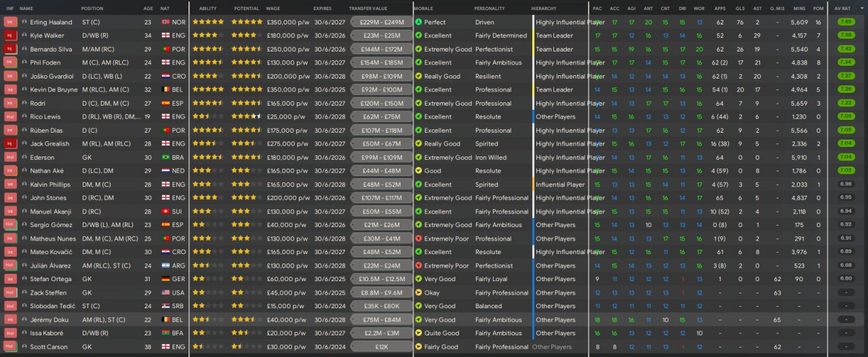868x357 pixels.
Task: Click the Iron Willed personality for Ederson
Action: [x=491, y=157]
